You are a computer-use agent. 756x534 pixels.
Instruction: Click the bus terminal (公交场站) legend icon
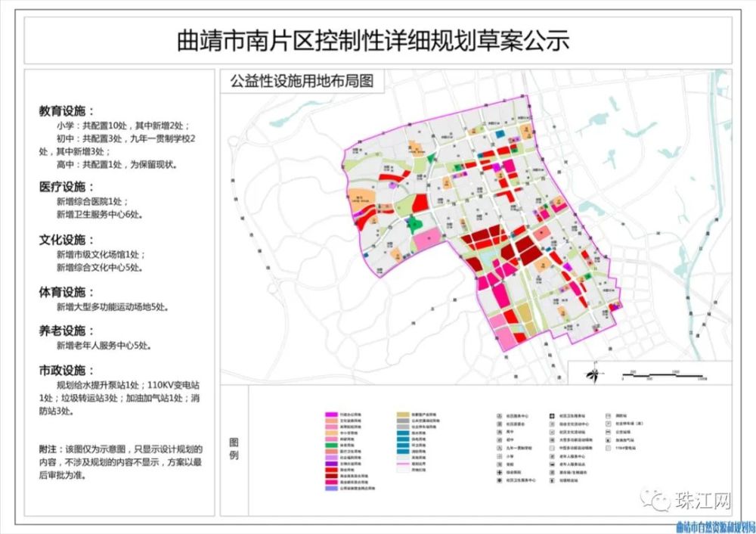(x=608, y=432)
